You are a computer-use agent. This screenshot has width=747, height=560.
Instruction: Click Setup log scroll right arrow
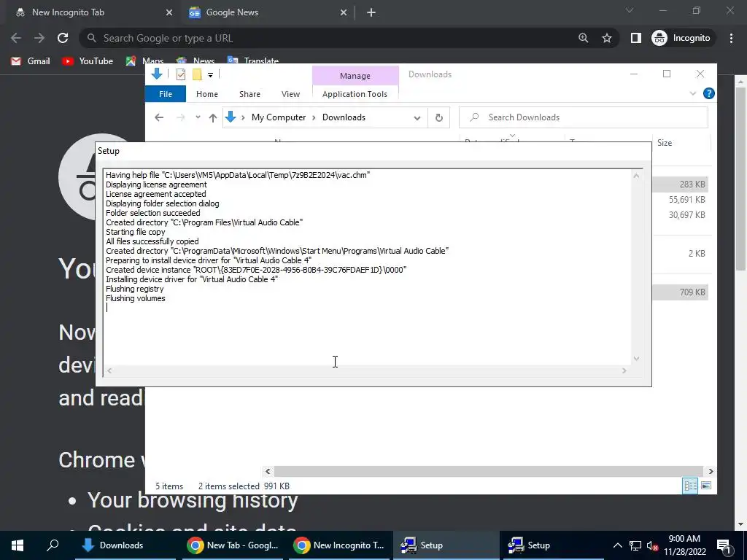point(624,370)
